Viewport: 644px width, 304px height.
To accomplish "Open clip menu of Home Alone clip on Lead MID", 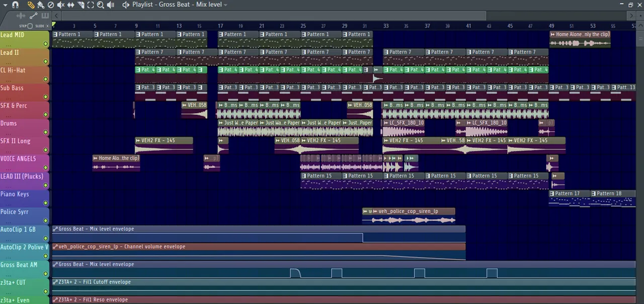I will pyautogui.click(x=553, y=35).
